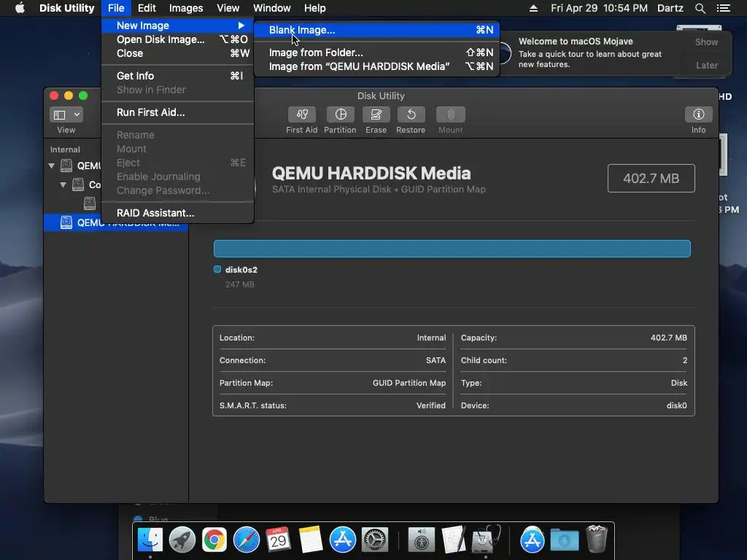This screenshot has height=560, width=747.
Task: Click the disk0s2 partition label
Action: 241,270
